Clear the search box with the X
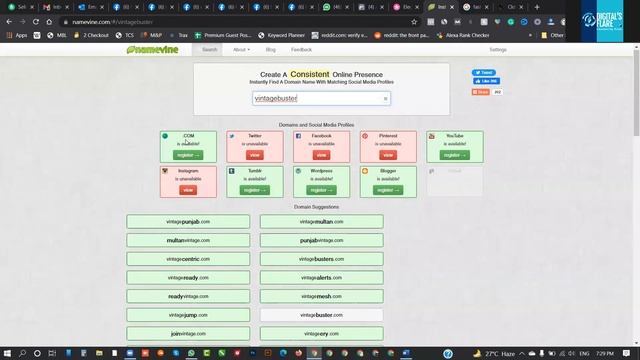Image resolution: width=640 pixels, height=360 pixels. coord(385,99)
